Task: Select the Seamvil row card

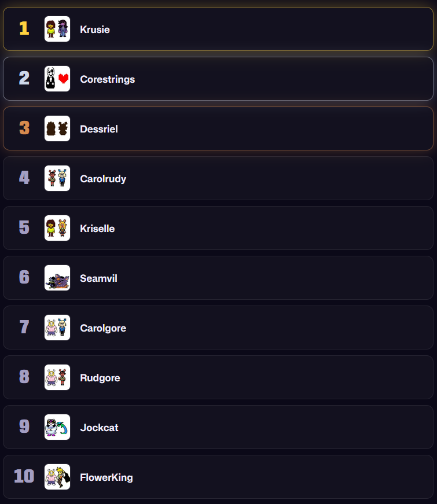Action: [x=218, y=278]
